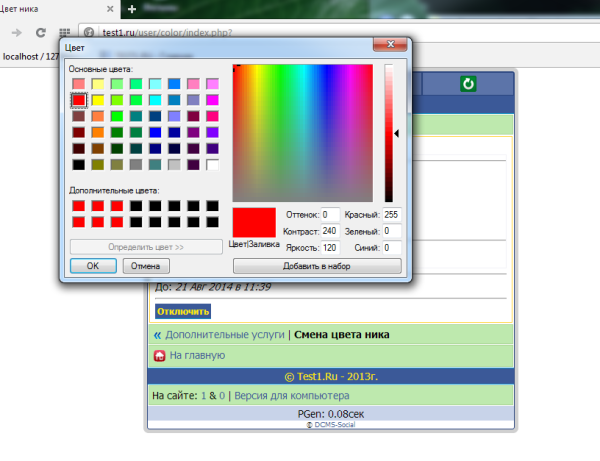Click the site info icon in address bar

89,33
